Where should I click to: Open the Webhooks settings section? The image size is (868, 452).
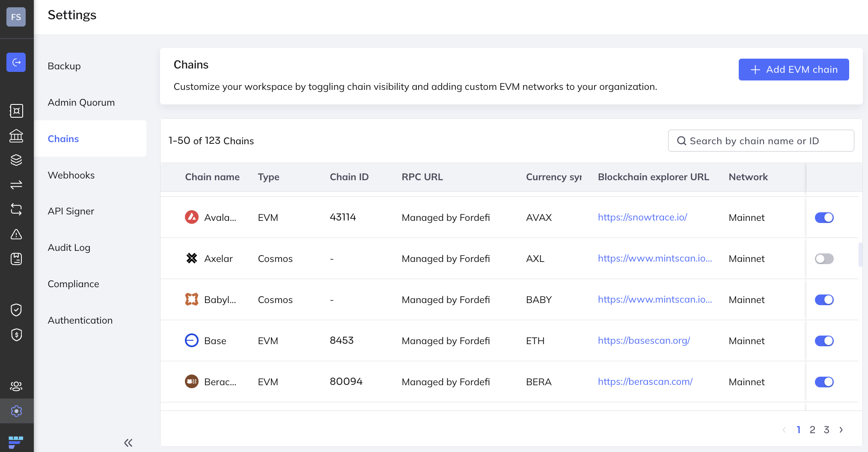(71, 175)
